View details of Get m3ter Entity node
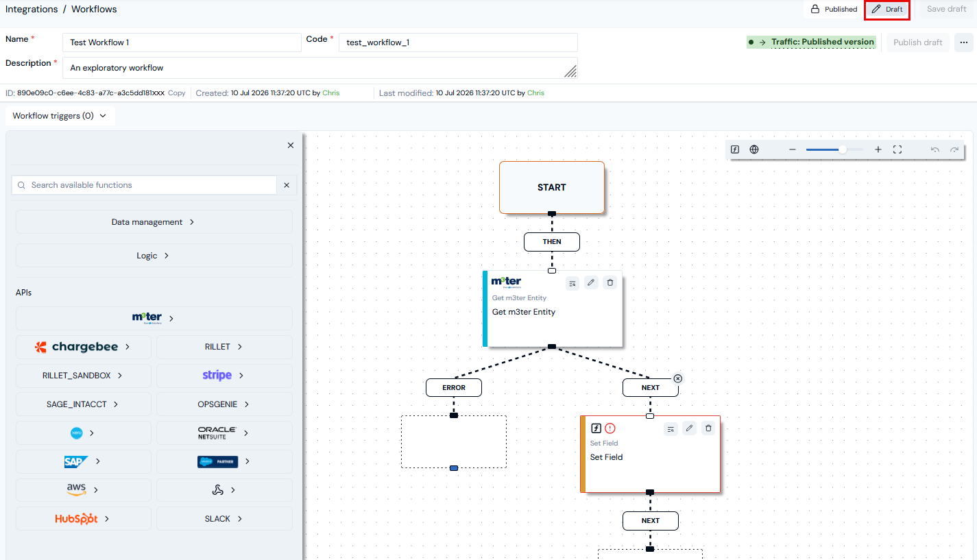The height and width of the screenshot is (560, 977). [572, 282]
